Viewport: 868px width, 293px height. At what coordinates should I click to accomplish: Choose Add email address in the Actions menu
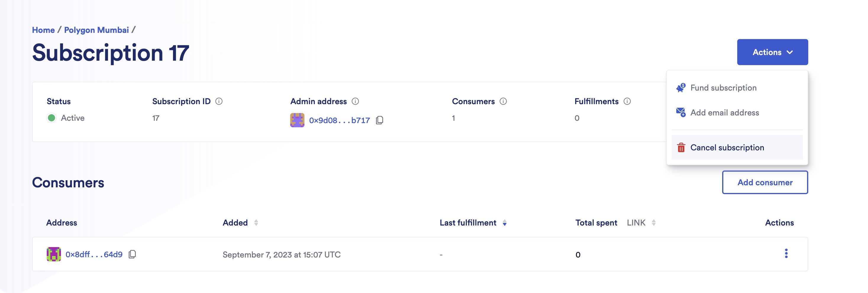click(725, 112)
